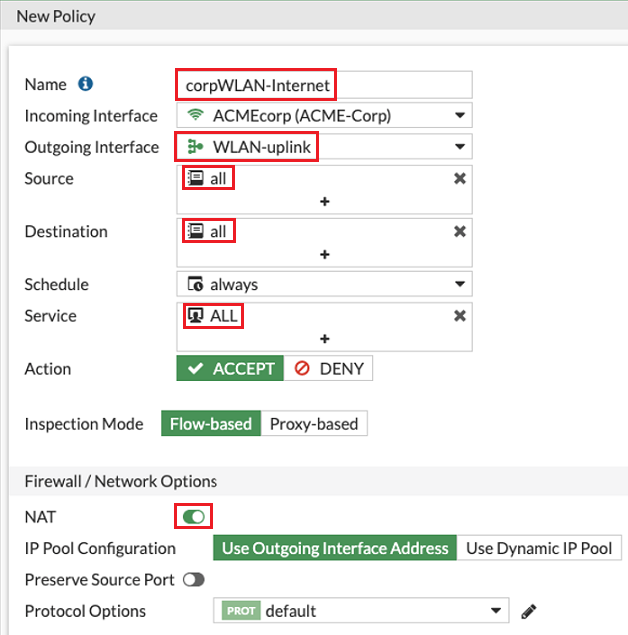The width and height of the screenshot is (628, 635).
Task: Add a Service entry with the plus icon
Action: [x=324, y=338]
